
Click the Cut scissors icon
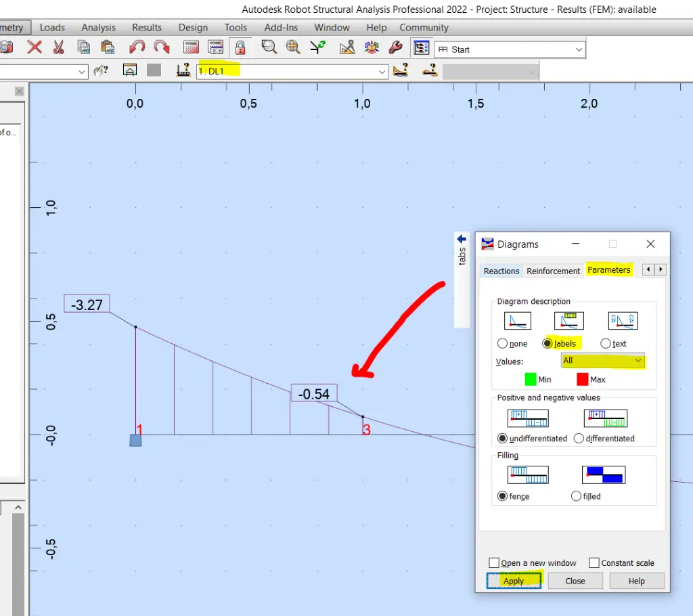[x=58, y=47]
